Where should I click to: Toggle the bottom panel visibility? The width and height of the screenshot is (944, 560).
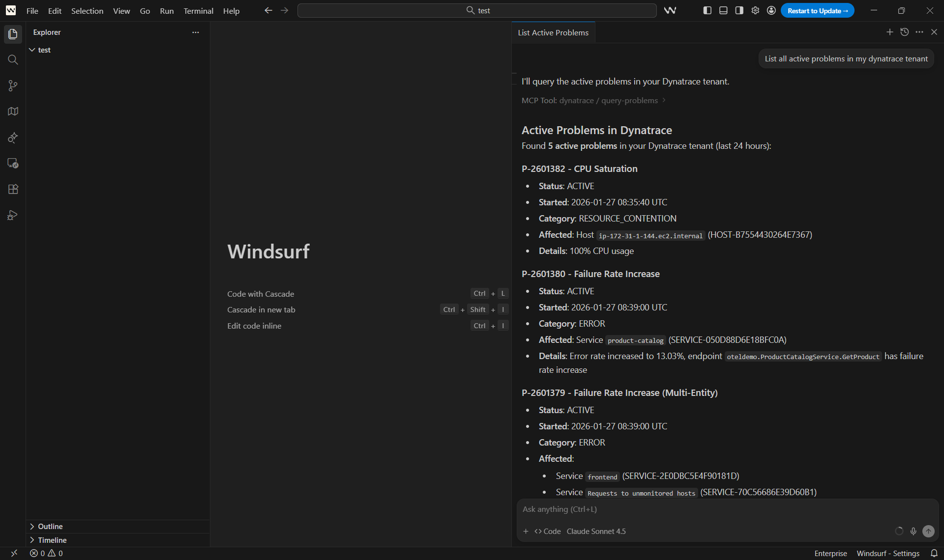[723, 10]
